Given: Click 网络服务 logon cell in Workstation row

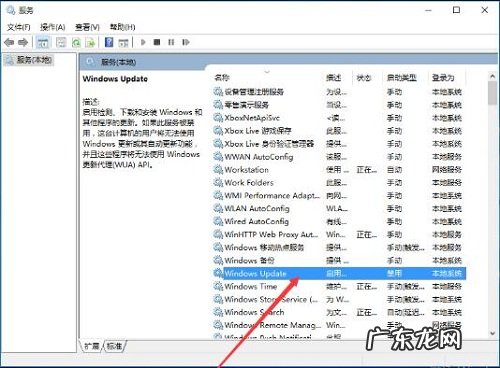Looking at the screenshot, I should coord(447,170).
